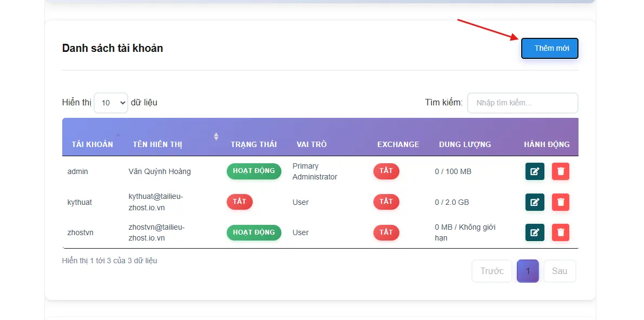
Task: Click the Thêm mới button
Action: pyautogui.click(x=550, y=49)
